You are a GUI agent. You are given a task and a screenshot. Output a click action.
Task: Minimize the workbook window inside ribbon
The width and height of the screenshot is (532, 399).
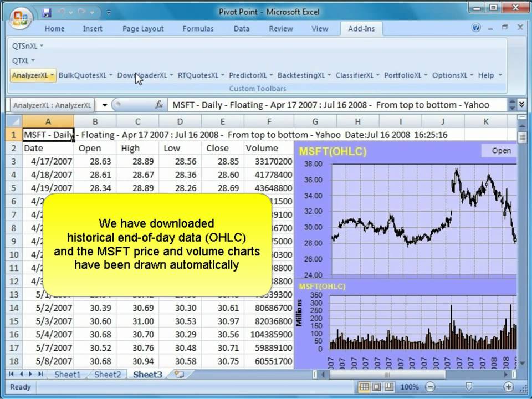[x=490, y=28]
